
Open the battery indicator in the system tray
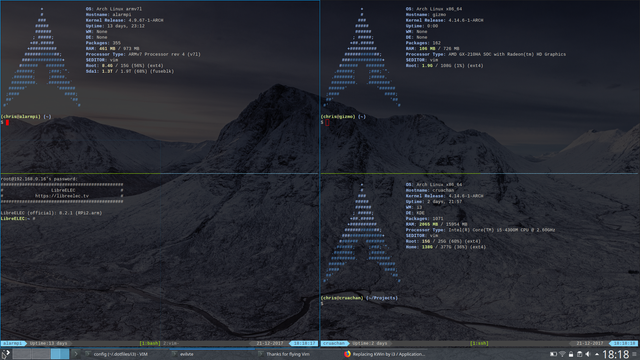pos(553,354)
